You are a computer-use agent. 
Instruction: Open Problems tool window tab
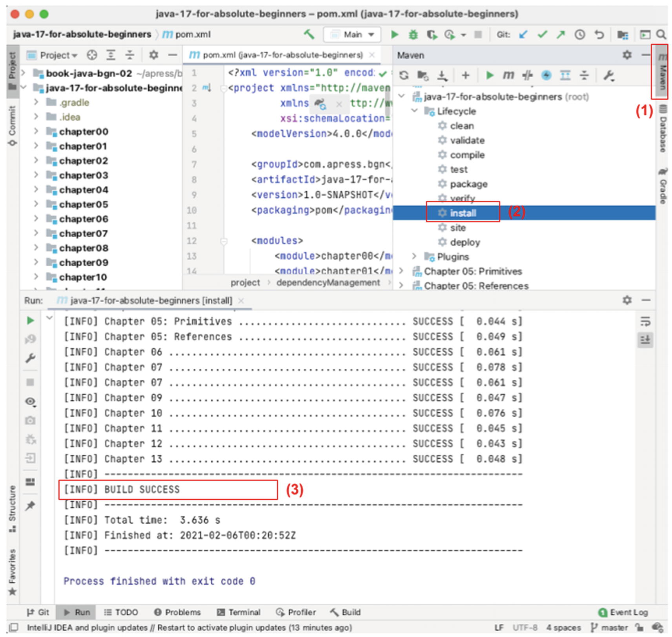click(177, 612)
